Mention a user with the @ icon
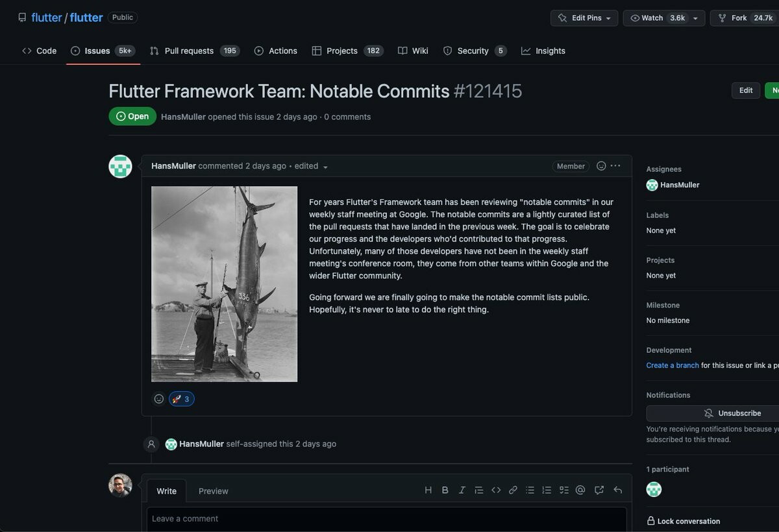 click(580, 490)
